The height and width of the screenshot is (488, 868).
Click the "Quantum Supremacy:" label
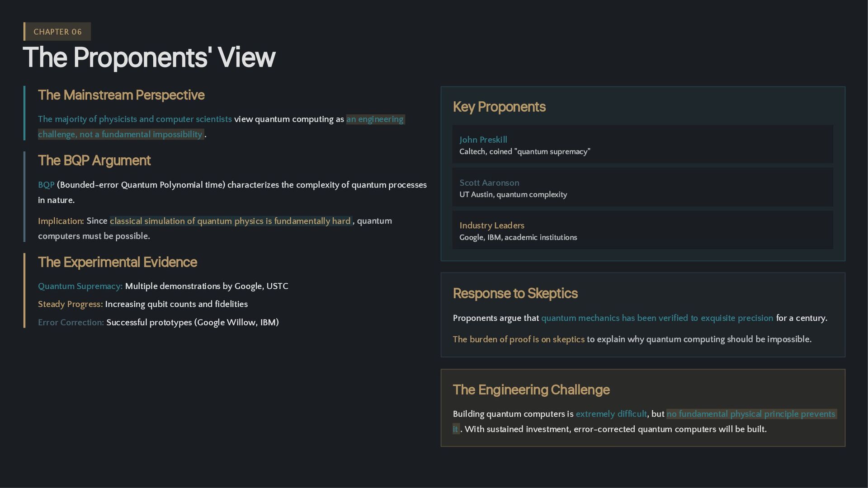(x=80, y=286)
